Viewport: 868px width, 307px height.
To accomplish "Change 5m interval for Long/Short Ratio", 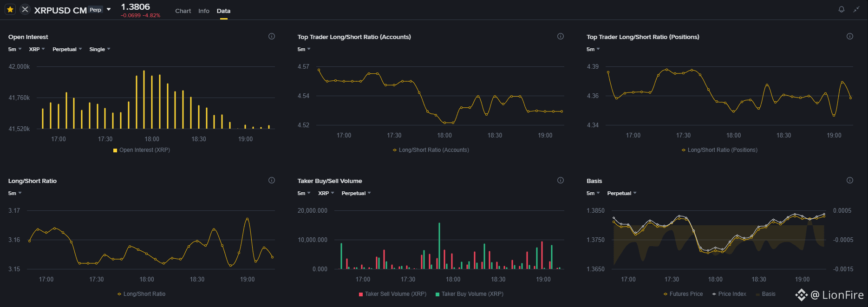I will pos(15,193).
